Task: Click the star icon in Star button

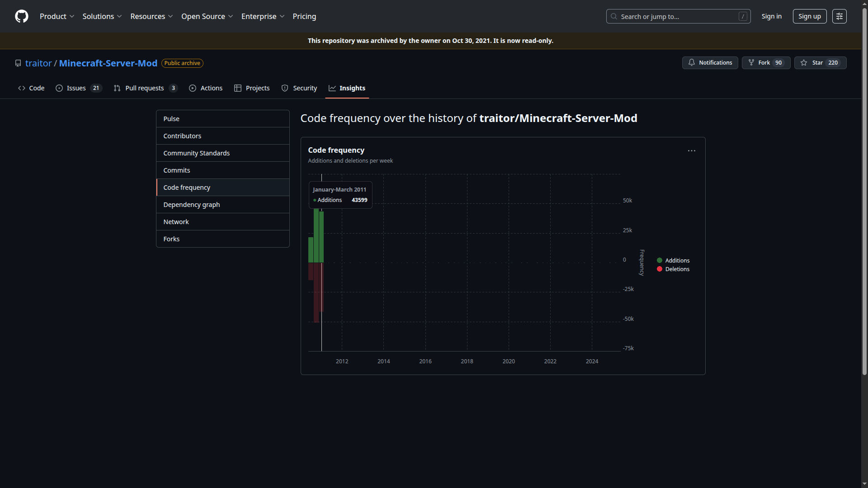Action: coord(804,63)
